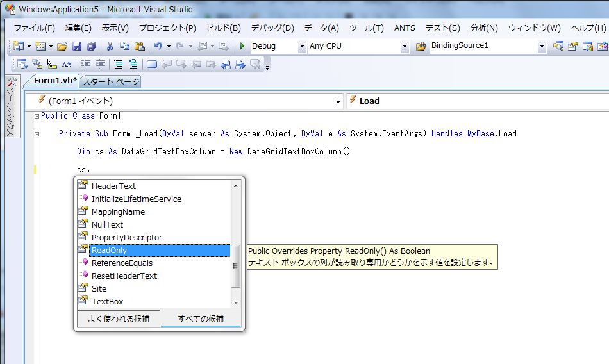
Task: Click the Add New Item toolbar icon
Action: [40, 46]
